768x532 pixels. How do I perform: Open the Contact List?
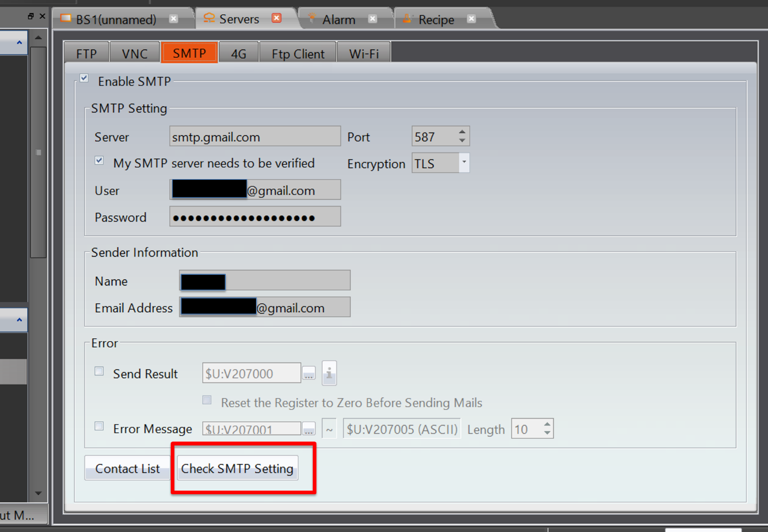(128, 468)
